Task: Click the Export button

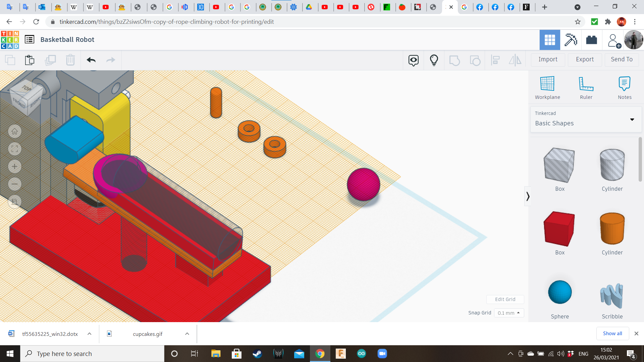Action: pyautogui.click(x=584, y=59)
